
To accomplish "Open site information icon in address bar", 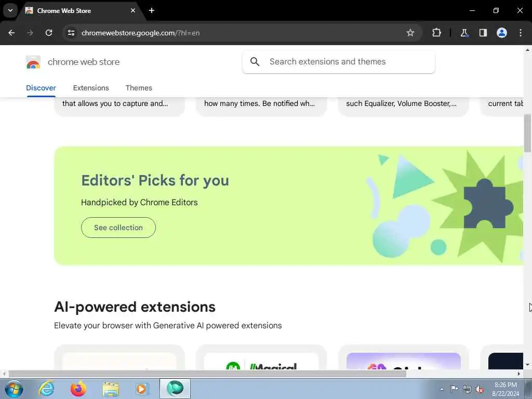I will [x=71, y=33].
